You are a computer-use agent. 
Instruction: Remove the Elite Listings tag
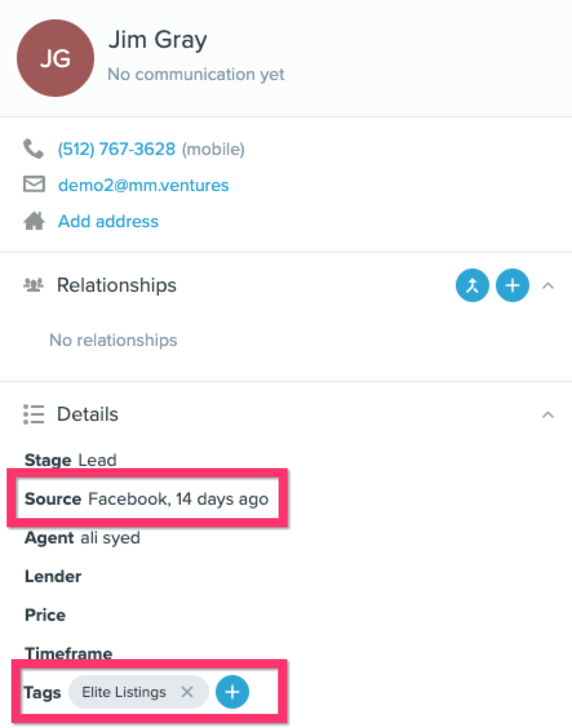pyautogui.click(x=187, y=693)
